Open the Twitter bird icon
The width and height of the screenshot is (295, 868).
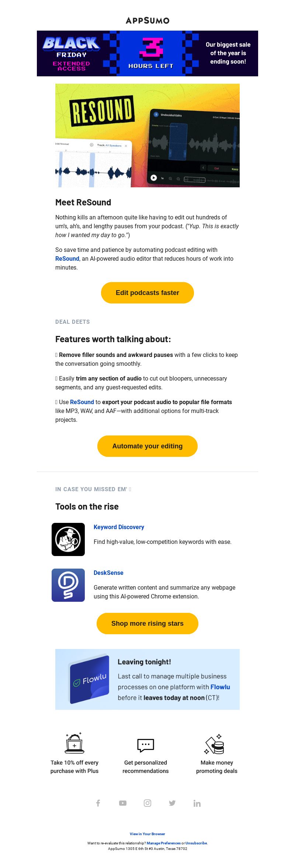coord(172,803)
